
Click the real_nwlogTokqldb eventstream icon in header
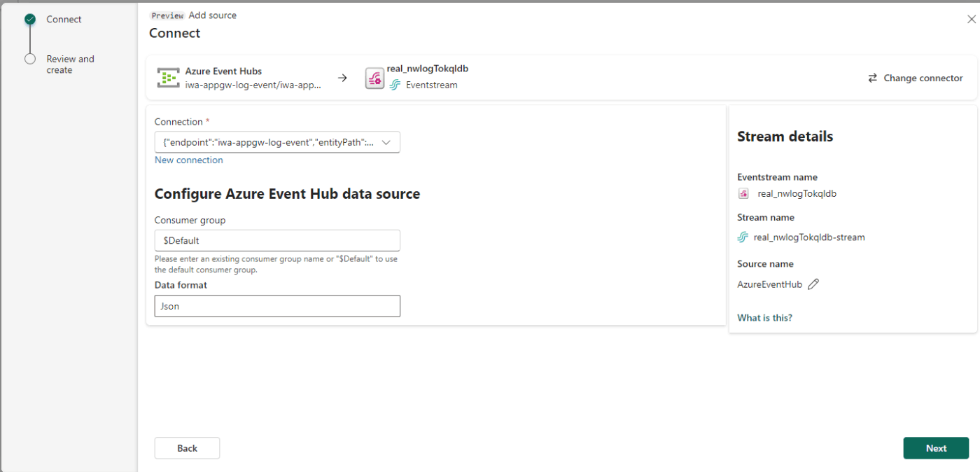tap(374, 78)
